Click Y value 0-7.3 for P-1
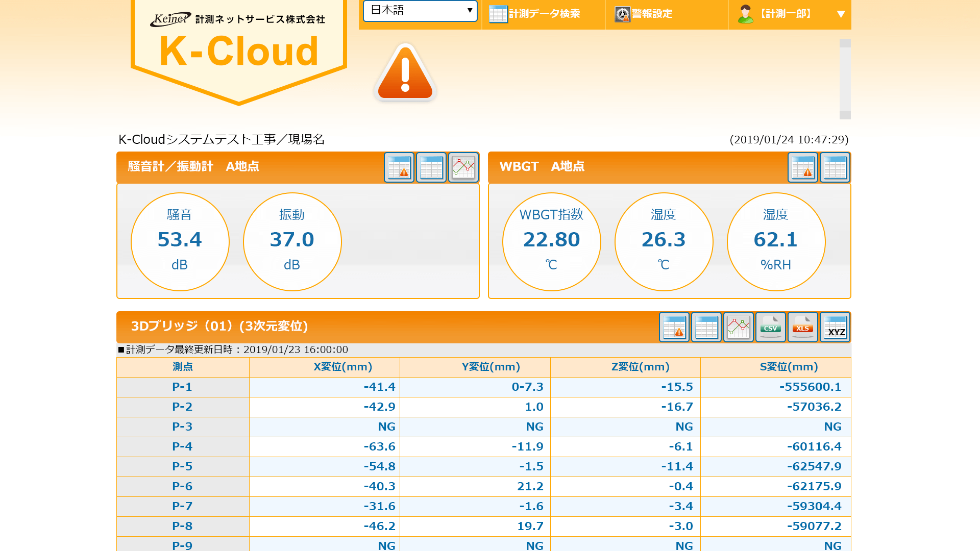 527,387
